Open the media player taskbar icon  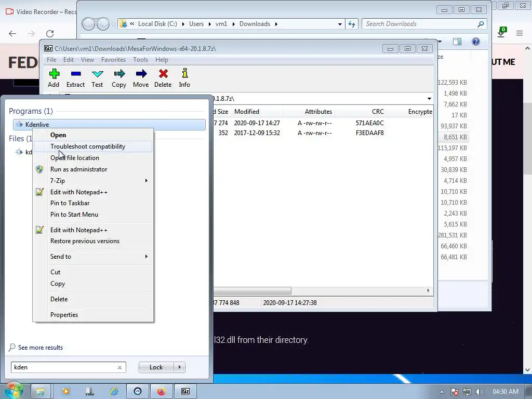[66, 391]
